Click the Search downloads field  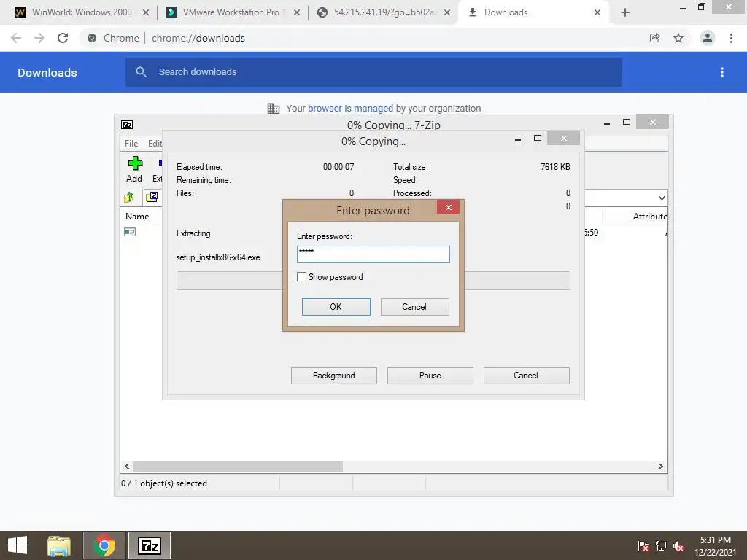373,72
